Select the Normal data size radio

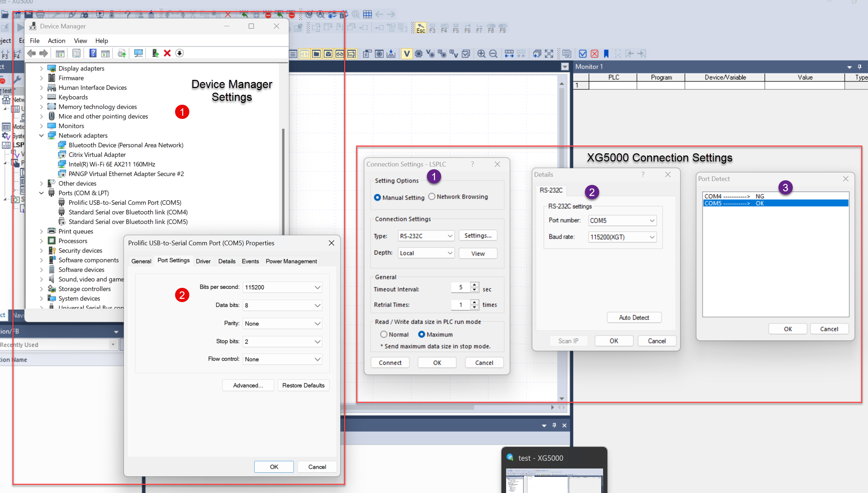pyautogui.click(x=384, y=334)
